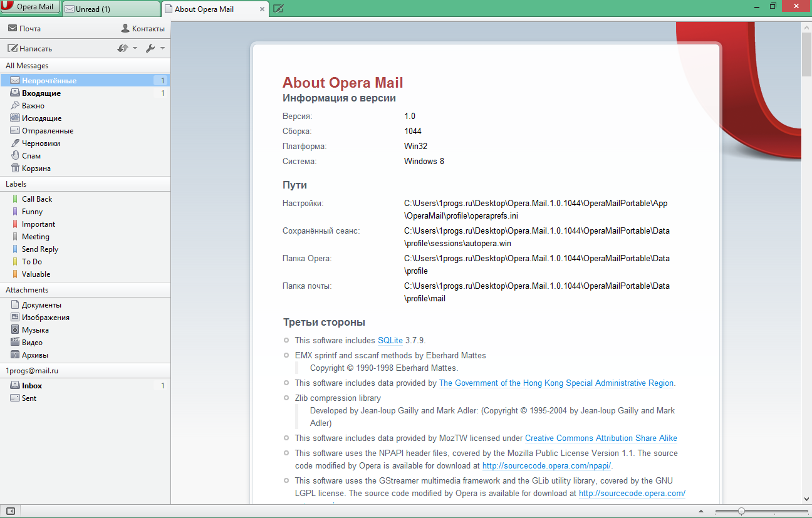Select the Непрочтённые folder
The width and height of the screenshot is (812, 518).
(x=85, y=81)
